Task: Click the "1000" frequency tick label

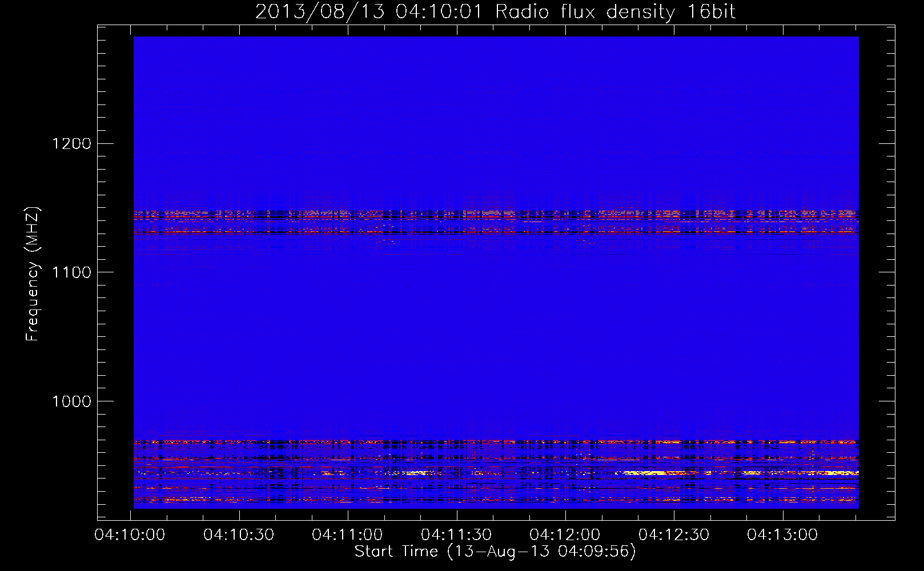Action: (x=72, y=401)
